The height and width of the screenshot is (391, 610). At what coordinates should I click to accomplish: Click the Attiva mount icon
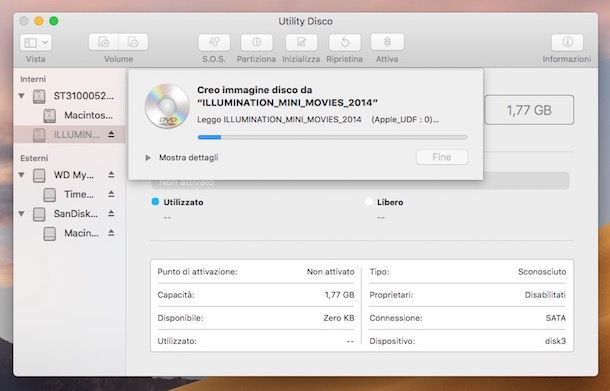point(387,42)
